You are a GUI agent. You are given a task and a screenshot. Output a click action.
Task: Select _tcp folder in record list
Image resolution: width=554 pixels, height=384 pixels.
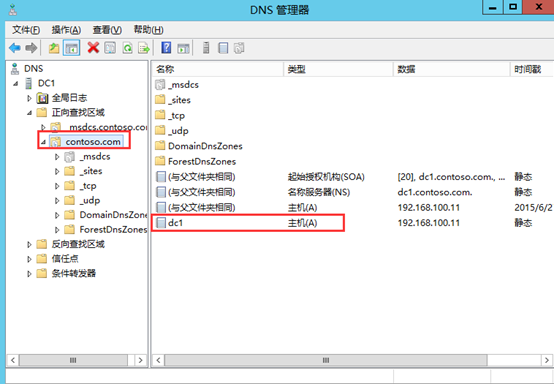[170, 116]
